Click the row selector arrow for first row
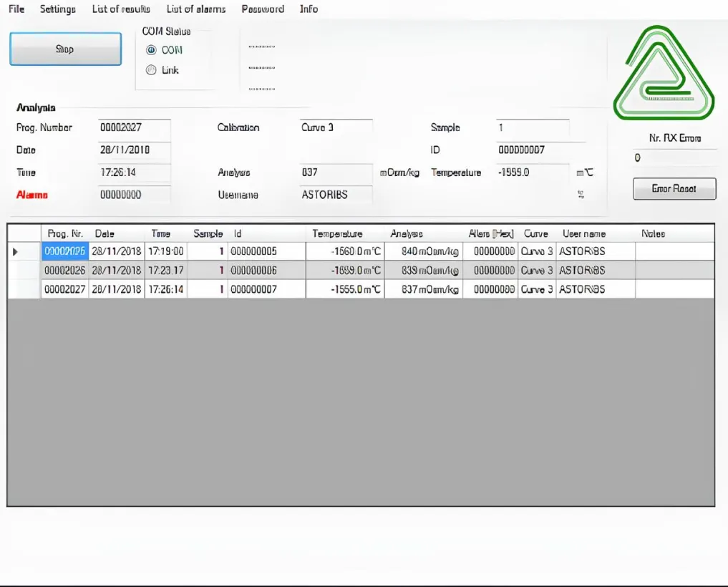Image resolution: width=728 pixels, height=587 pixels. (16, 252)
